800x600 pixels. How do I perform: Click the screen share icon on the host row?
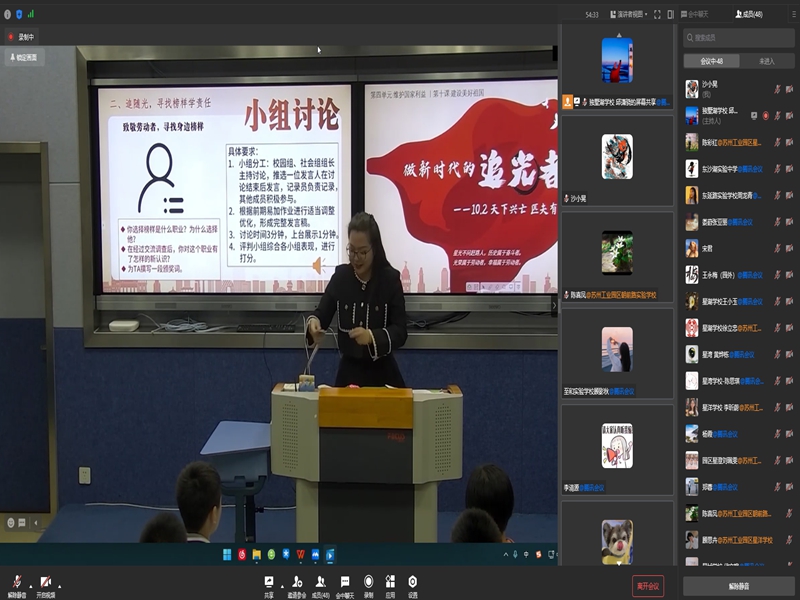pos(754,116)
